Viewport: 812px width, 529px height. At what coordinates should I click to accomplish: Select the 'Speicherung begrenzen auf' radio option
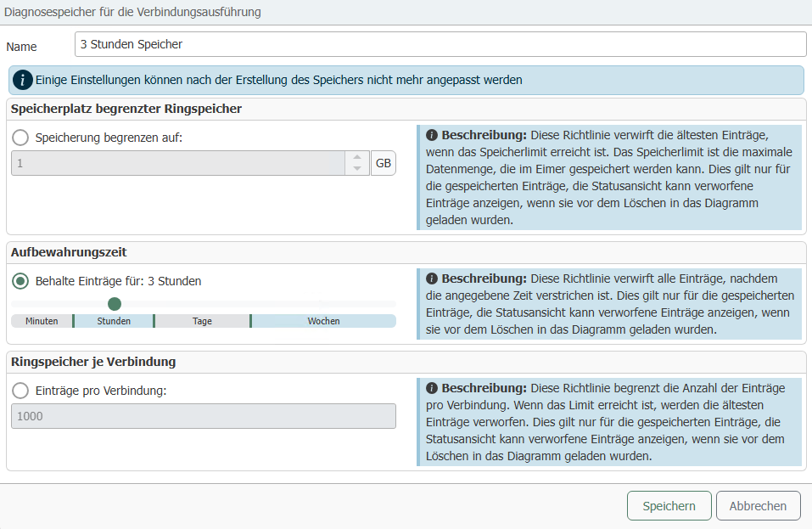pos(20,138)
